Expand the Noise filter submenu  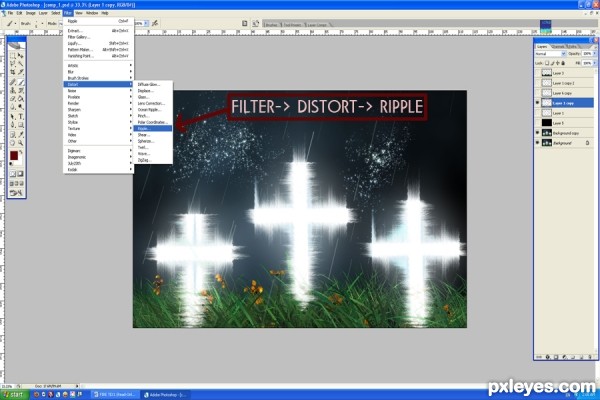(x=98, y=91)
